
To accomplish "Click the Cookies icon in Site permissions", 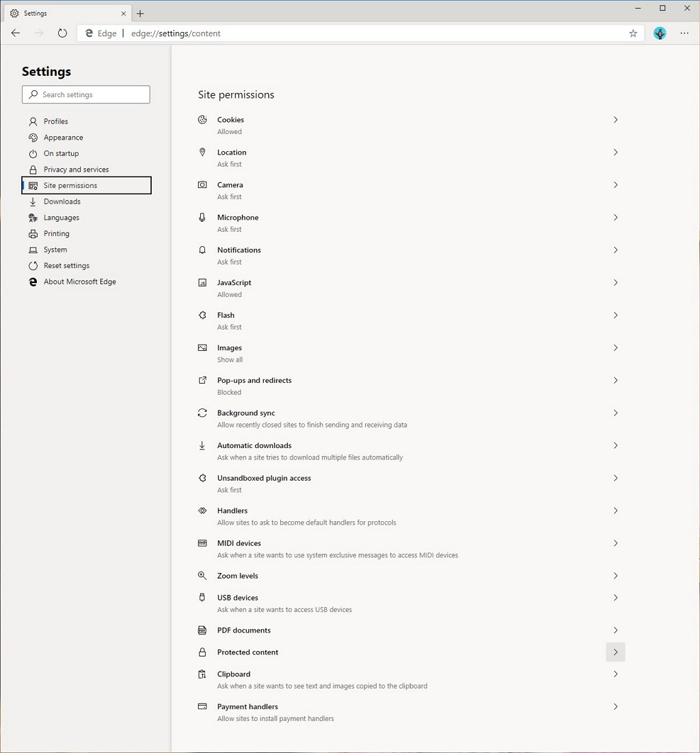I will (x=202, y=120).
